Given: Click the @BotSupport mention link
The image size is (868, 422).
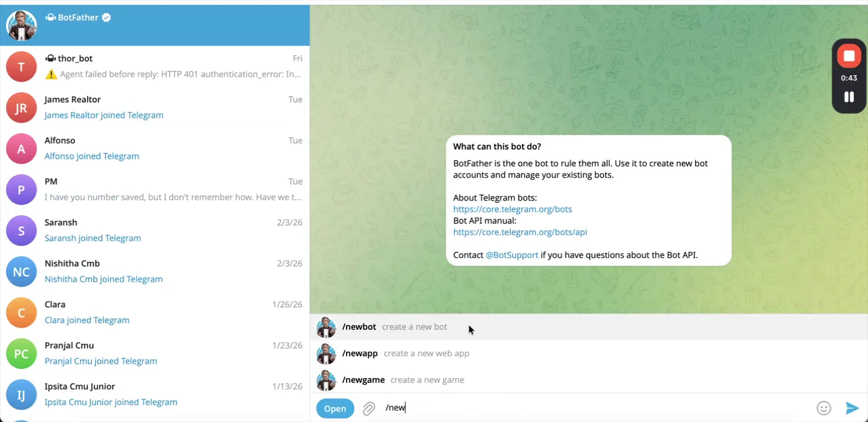Looking at the screenshot, I should (512, 255).
